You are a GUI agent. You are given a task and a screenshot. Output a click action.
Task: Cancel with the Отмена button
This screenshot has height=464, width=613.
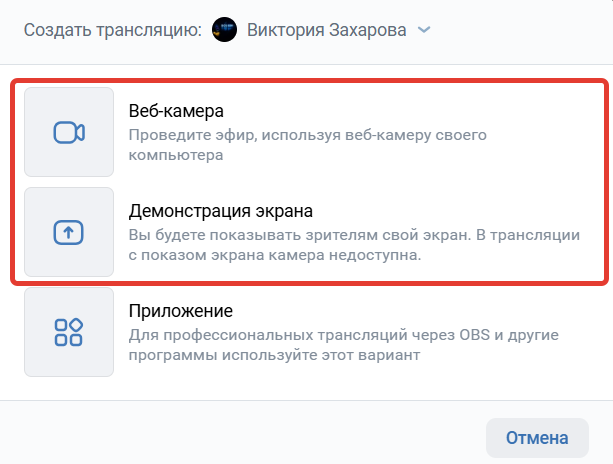tap(537, 438)
